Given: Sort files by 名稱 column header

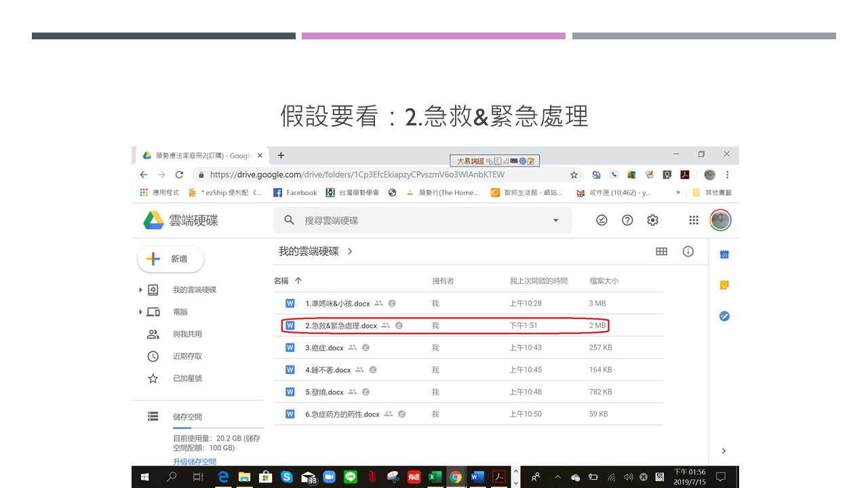Looking at the screenshot, I should tap(281, 281).
